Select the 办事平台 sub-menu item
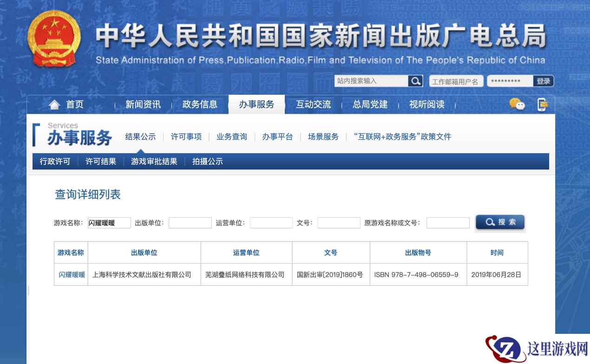Viewport: 590px width, 364px height. (x=277, y=136)
